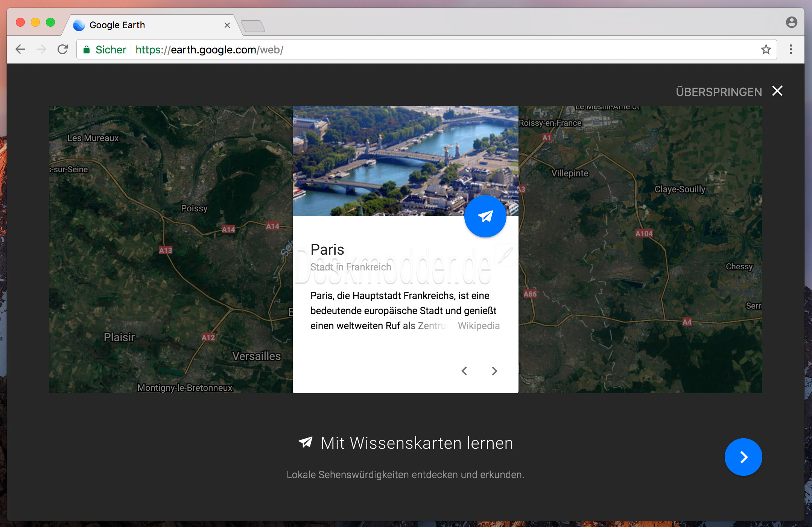
Task: Click the blue fly-to paper plane button
Action: coord(485,216)
